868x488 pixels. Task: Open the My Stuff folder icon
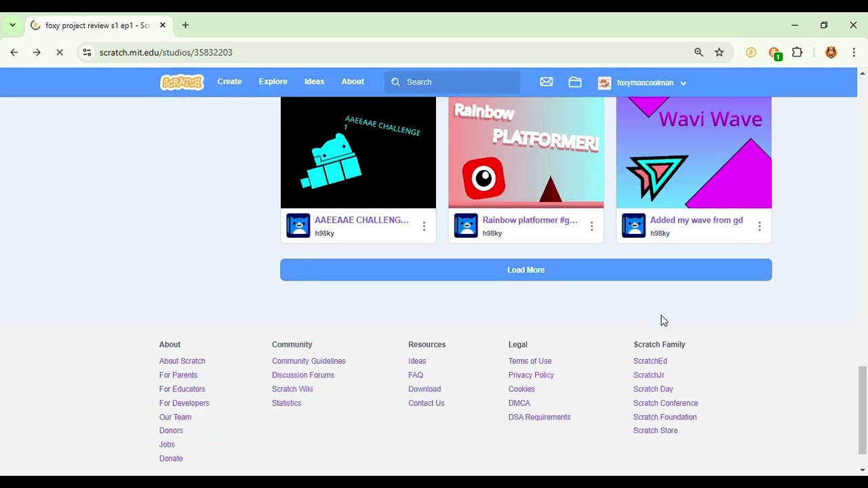(x=575, y=82)
